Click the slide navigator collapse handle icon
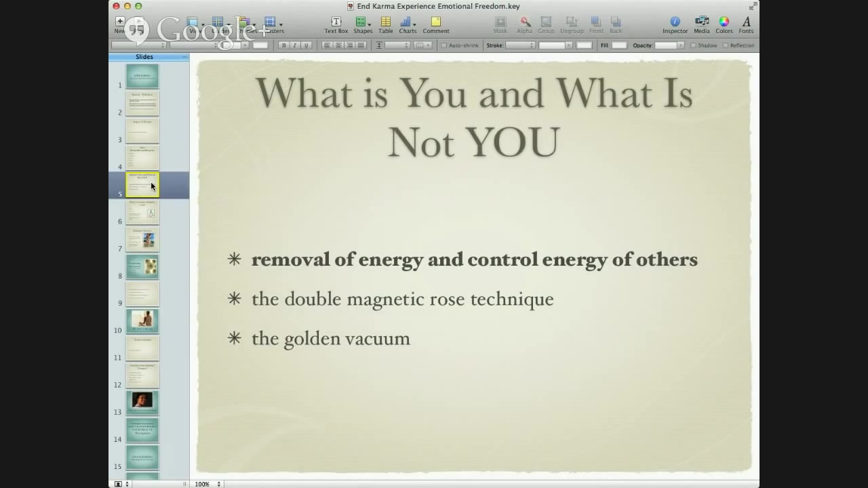Screen dimensions: 868x488 pyautogui.click(x=184, y=57)
